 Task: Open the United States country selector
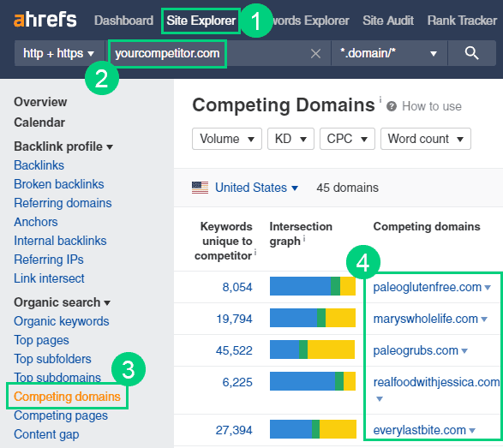256,188
